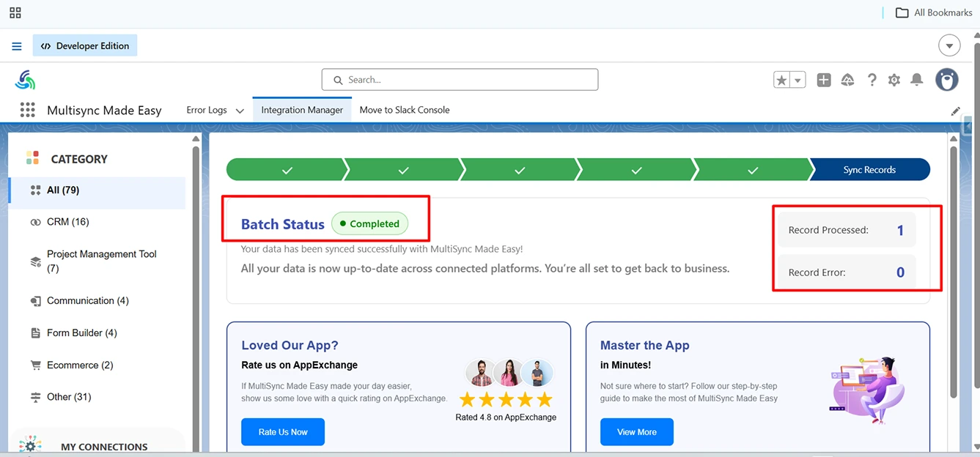Click the Rated 4.8 on AppExchange text
The image size is (980, 457).
tap(506, 417)
